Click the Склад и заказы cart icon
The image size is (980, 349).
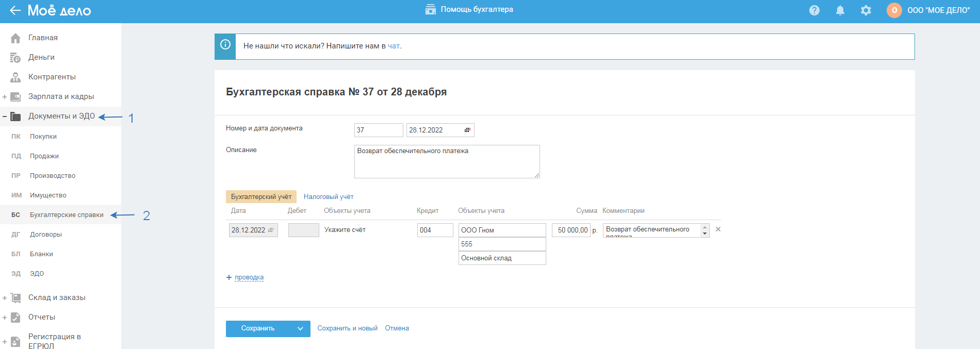(15, 298)
